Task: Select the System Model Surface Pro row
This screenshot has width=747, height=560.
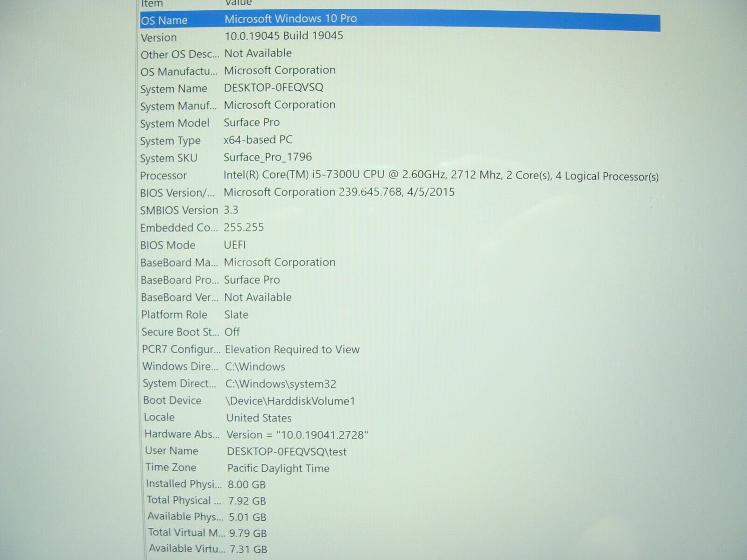Action: point(400,123)
